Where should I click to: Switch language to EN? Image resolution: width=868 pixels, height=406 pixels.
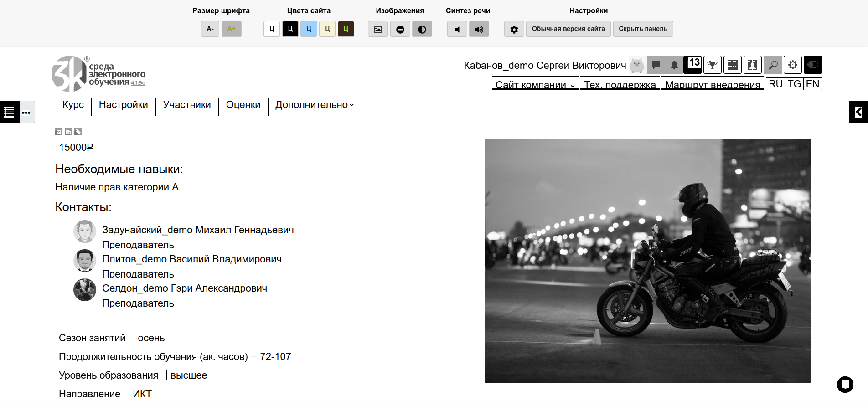[812, 84]
